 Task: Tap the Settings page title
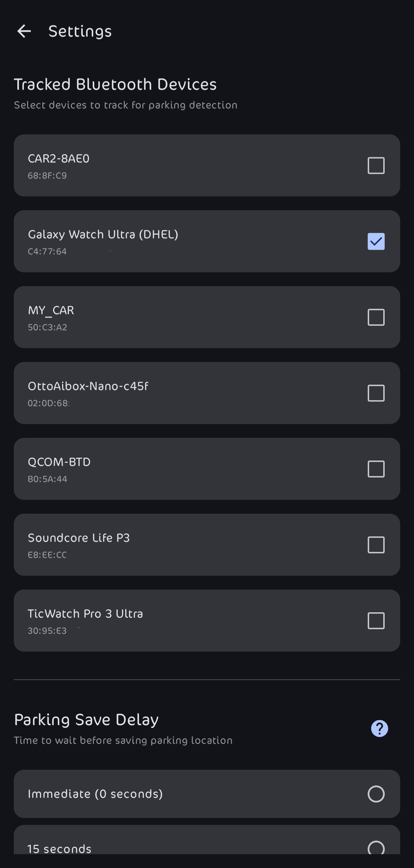(x=80, y=31)
